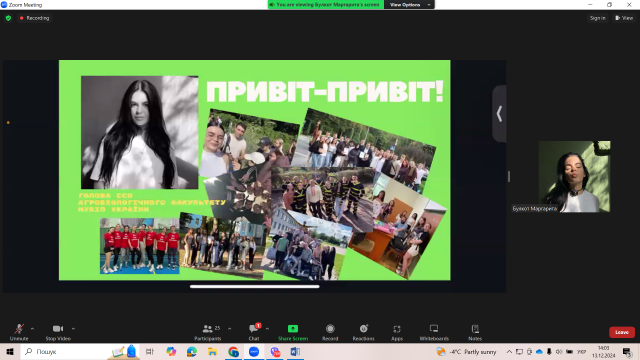Open the Notes tool
This screenshot has height=360, width=640.
tap(475, 332)
